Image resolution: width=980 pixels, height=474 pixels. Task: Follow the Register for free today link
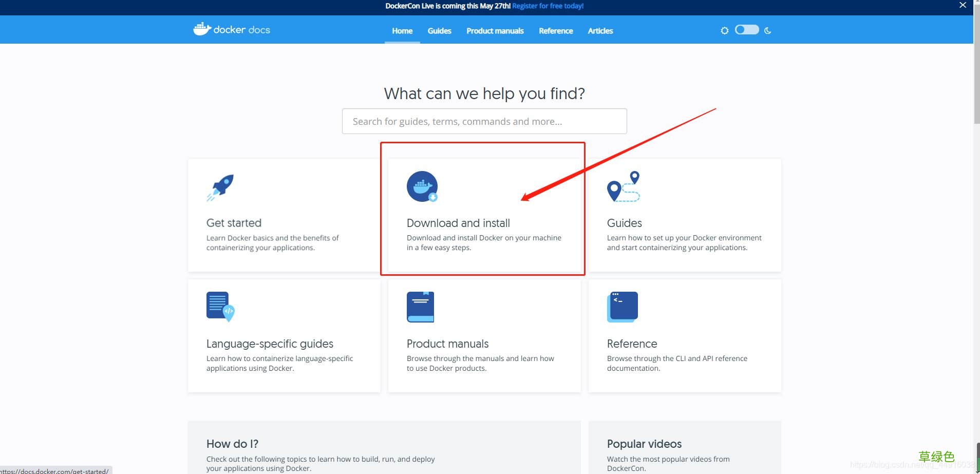(548, 6)
